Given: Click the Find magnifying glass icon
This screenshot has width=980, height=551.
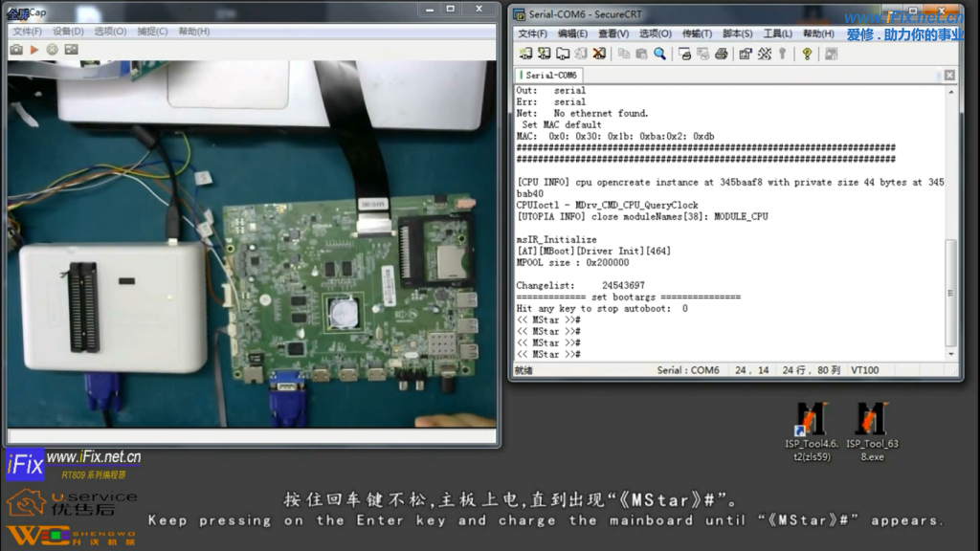Looking at the screenshot, I should click(660, 54).
